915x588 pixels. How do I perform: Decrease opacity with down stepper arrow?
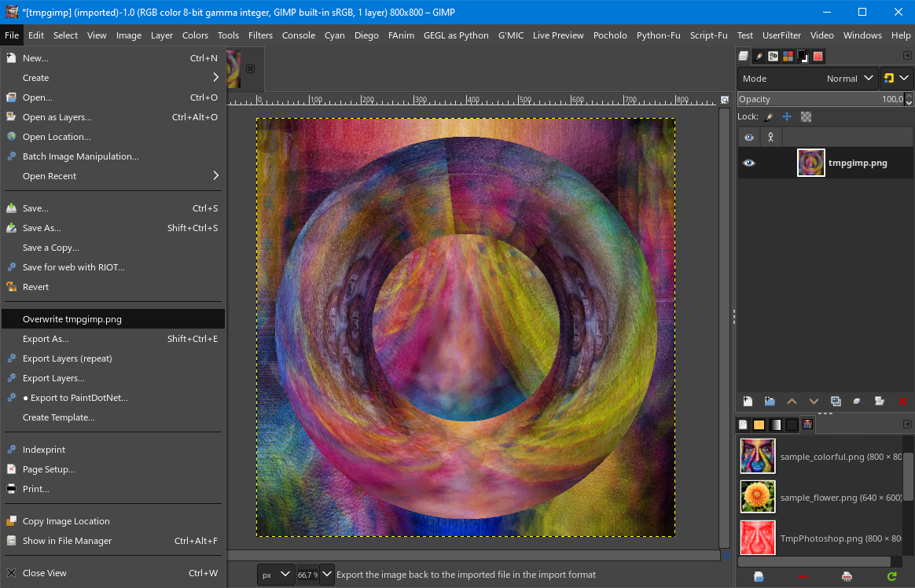pyautogui.click(x=909, y=103)
